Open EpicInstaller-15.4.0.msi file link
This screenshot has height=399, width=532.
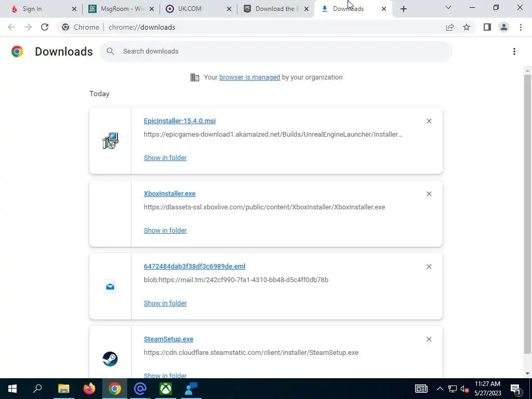pos(179,121)
